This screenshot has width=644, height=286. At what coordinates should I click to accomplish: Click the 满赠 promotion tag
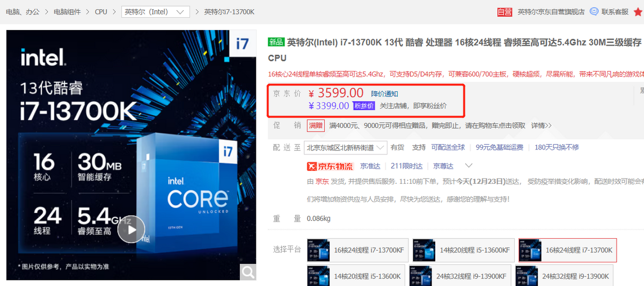pos(316,125)
